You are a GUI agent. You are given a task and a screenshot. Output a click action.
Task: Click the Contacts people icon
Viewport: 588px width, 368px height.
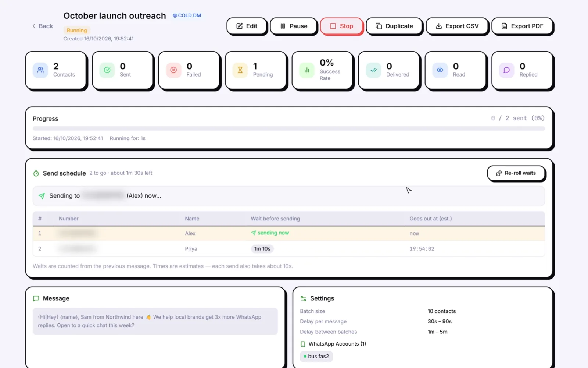coord(40,70)
